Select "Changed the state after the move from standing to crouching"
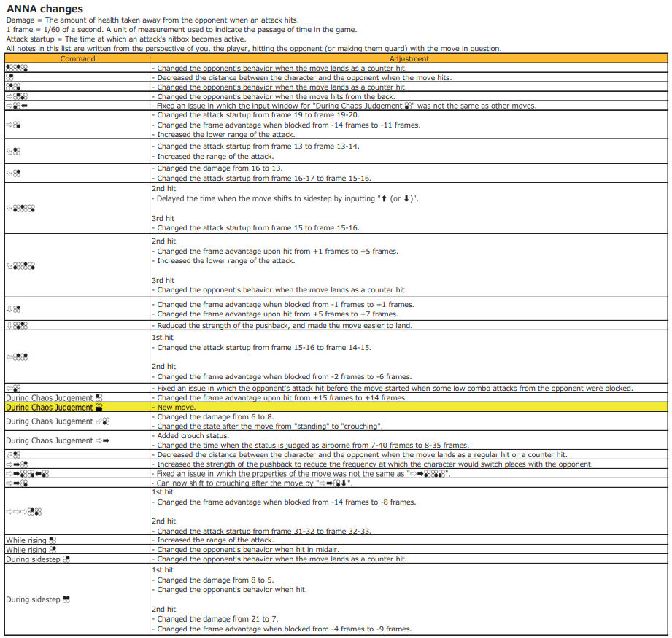Image resolution: width=672 pixels, height=638 pixels. click(x=268, y=426)
